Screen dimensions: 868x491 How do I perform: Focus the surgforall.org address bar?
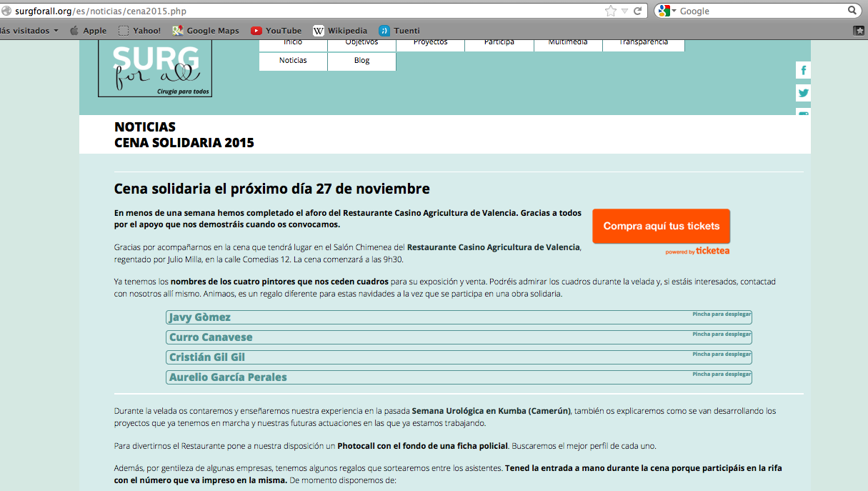pyautogui.click(x=307, y=11)
